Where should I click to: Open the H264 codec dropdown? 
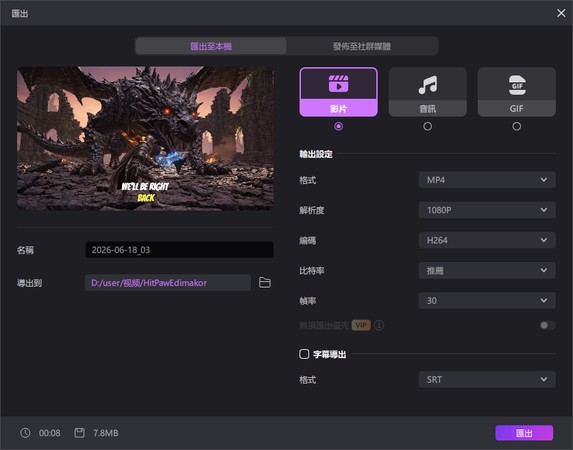coord(487,240)
